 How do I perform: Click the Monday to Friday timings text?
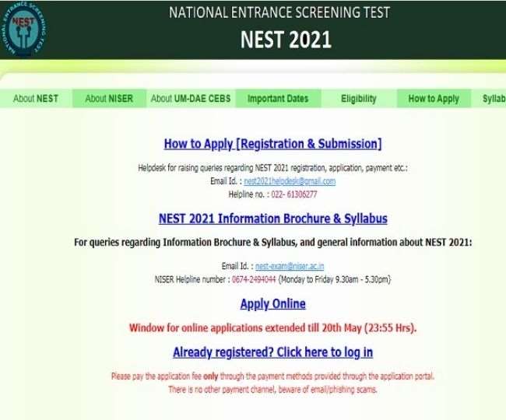point(334,279)
